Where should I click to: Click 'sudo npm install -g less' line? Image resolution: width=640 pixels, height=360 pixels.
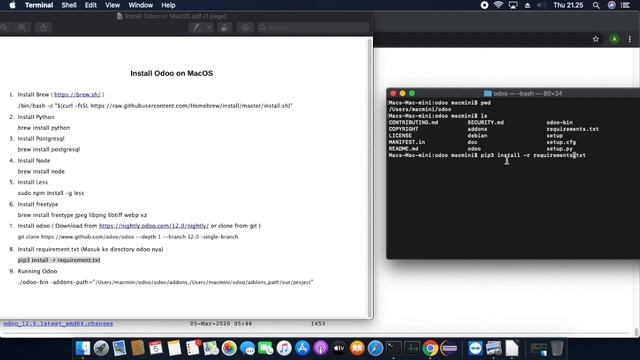point(51,193)
